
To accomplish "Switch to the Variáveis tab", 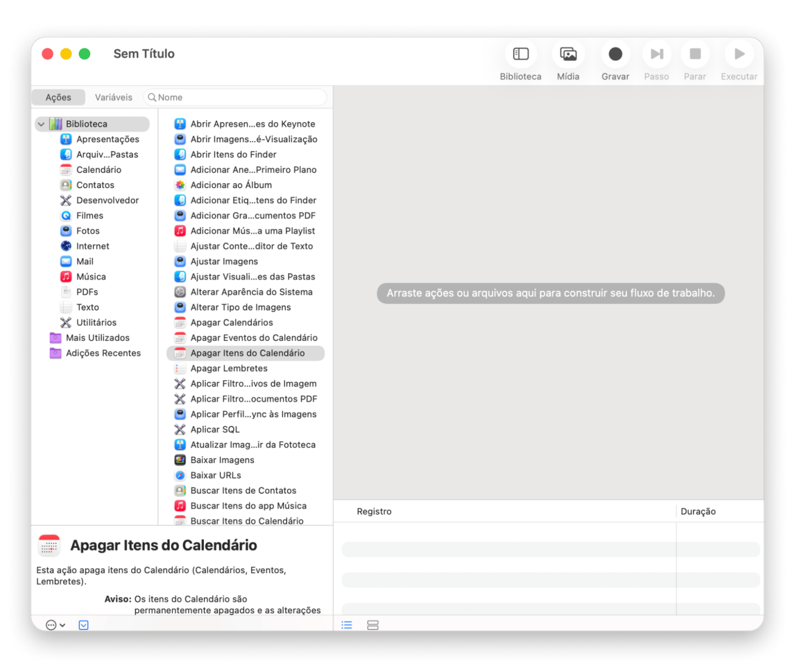I will pos(113,97).
